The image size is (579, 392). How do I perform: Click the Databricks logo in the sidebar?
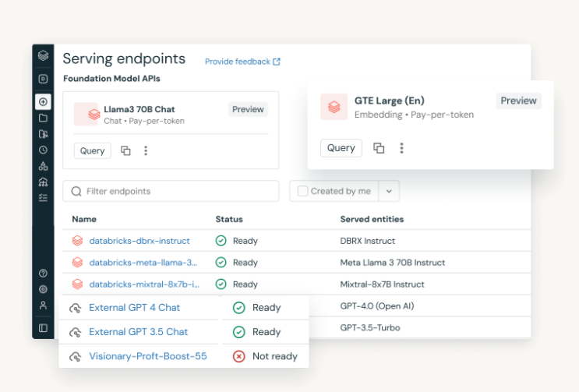pyautogui.click(x=43, y=55)
